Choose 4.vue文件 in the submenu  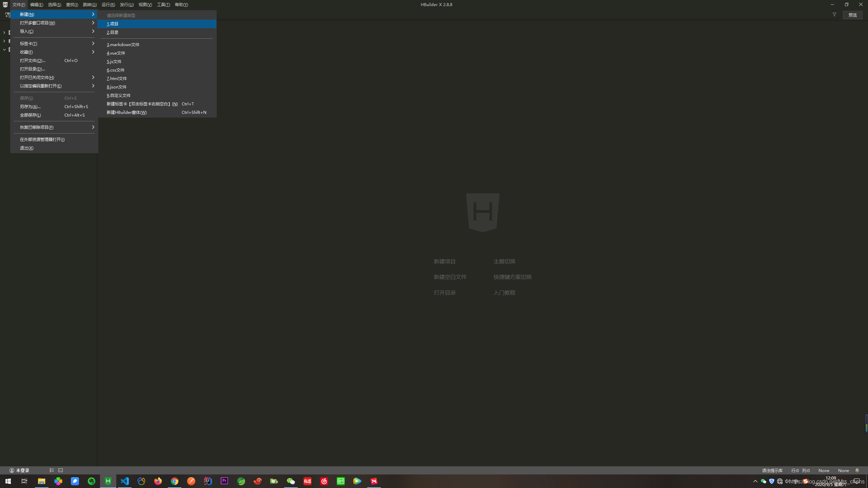(x=116, y=53)
